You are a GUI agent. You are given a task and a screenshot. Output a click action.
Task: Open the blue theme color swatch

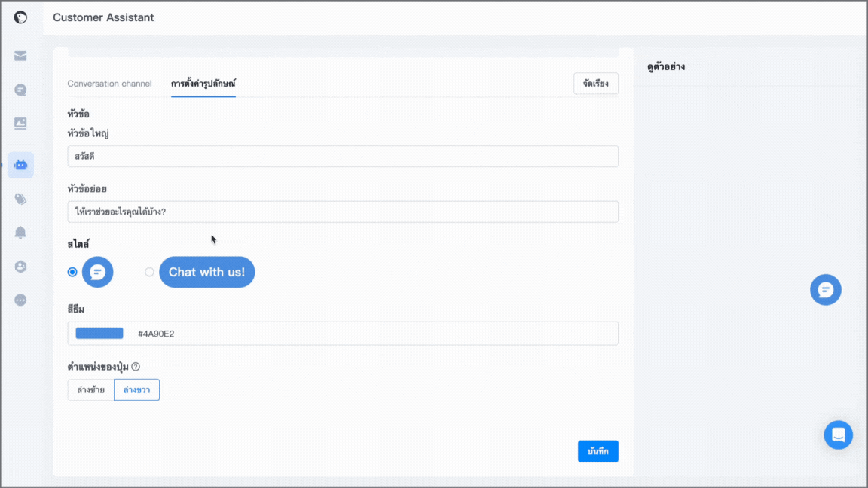pyautogui.click(x=99, y=333)
